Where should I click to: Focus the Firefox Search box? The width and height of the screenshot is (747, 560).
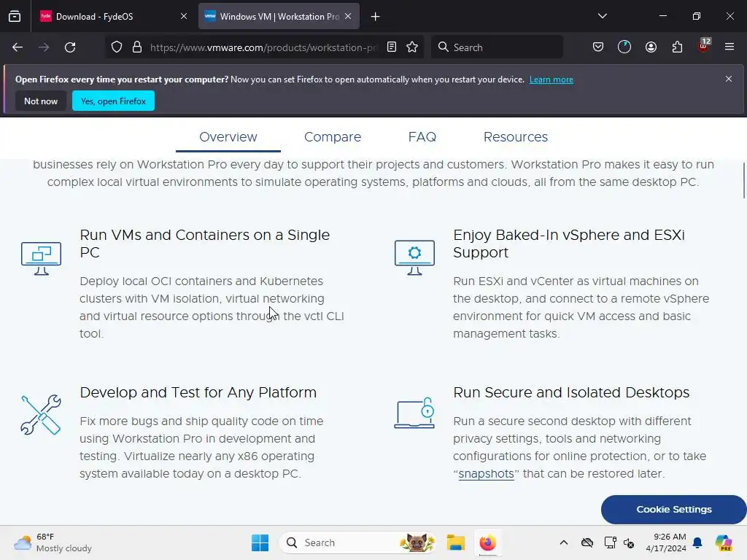click(x=497, y=47)
